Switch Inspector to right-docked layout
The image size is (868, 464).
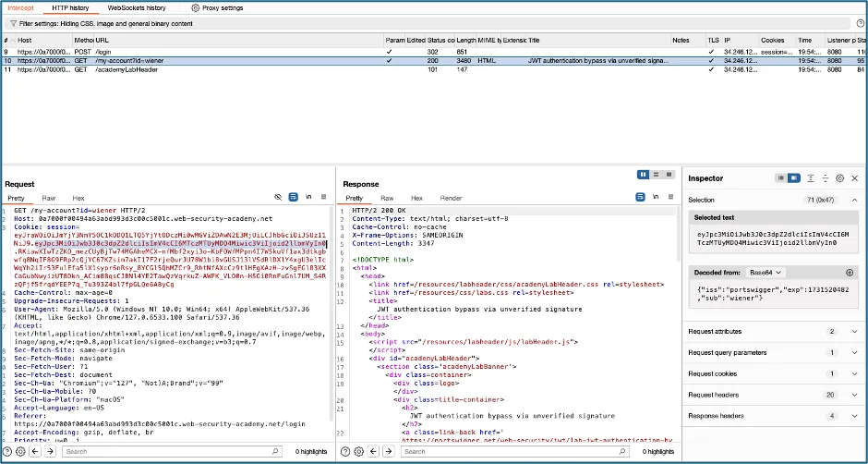click(794, 178)
